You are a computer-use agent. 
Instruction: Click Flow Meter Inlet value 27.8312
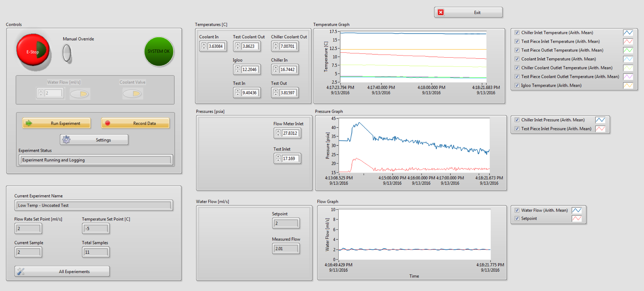tap(290, 133)
